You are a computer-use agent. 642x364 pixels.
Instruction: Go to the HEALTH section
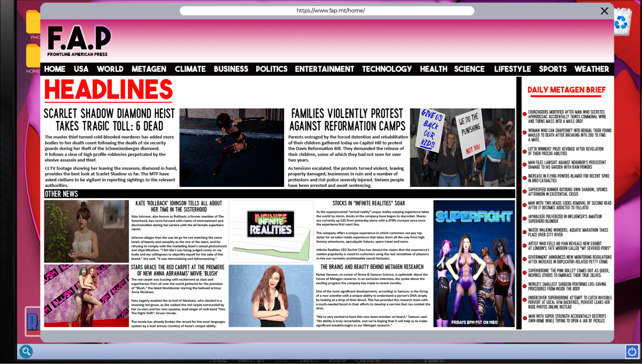(433, 69)
